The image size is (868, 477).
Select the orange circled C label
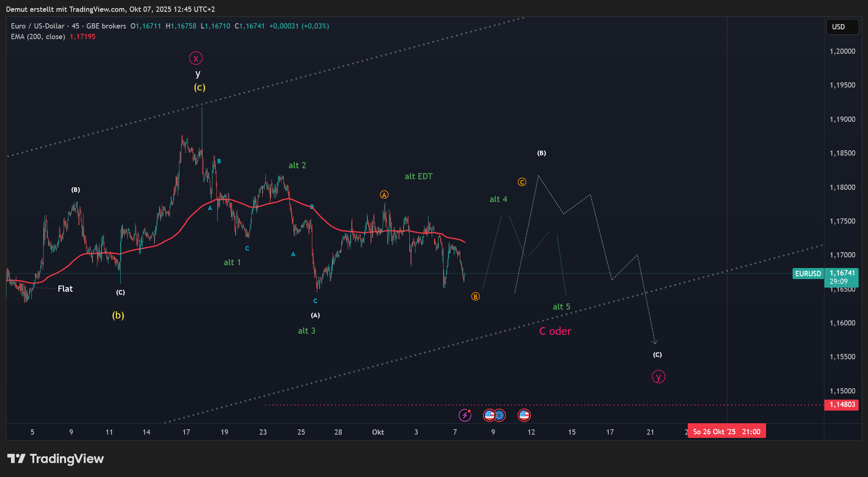522,182
